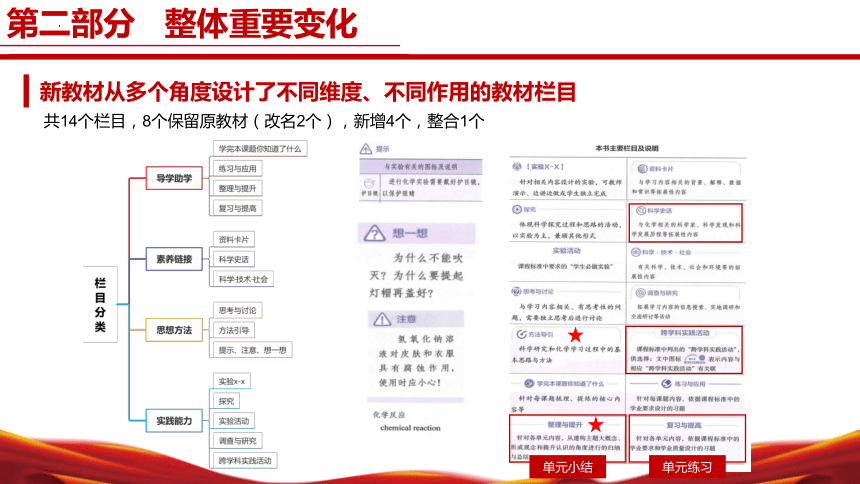
Task: Click the 方法引导 mind map leaf
Action: (x=234, y=330)
